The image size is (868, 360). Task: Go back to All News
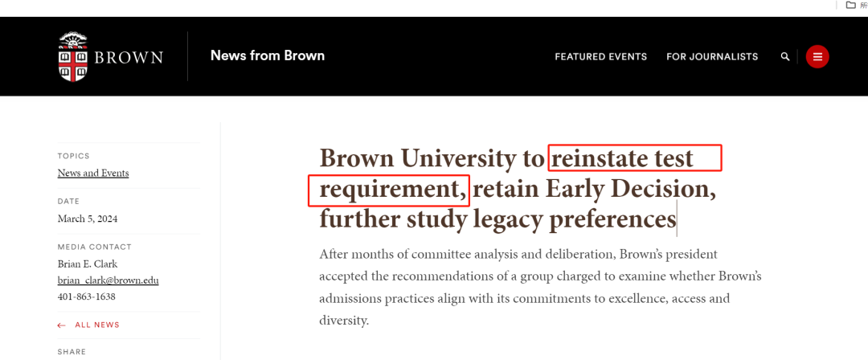click(x=96, y=325)
